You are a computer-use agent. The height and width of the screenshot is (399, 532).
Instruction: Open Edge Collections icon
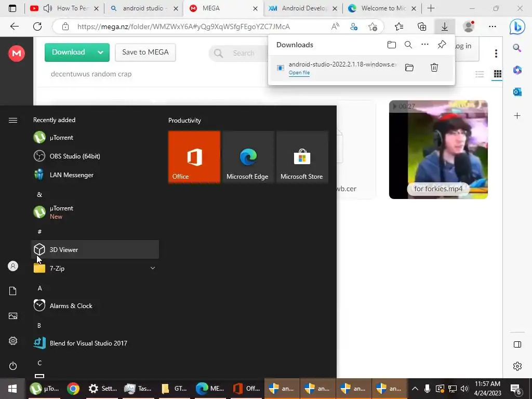422,26
